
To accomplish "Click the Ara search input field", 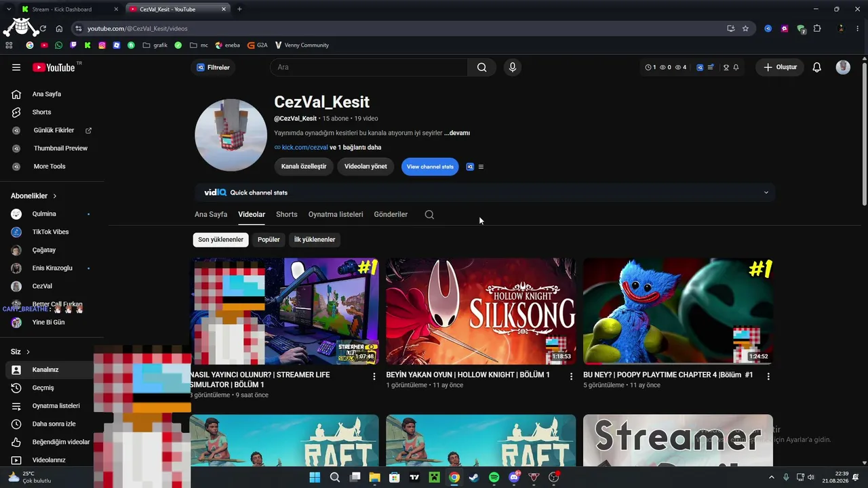I will coord(369,67).
